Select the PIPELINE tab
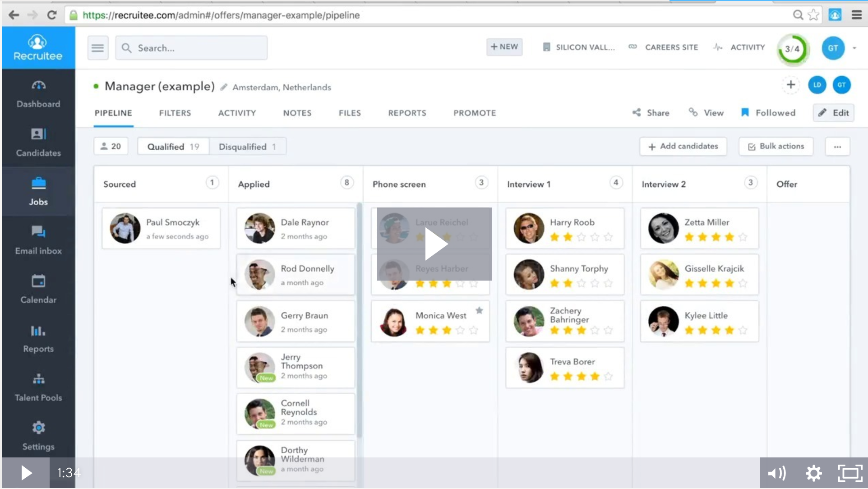This screenshot has height=489, width=868. click(x=113, y=113)
